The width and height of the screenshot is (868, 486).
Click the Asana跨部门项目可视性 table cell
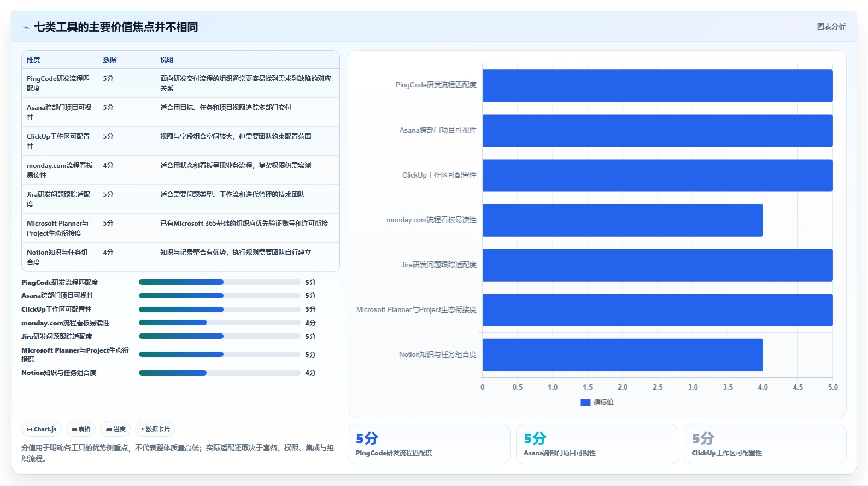coord(60,112)
